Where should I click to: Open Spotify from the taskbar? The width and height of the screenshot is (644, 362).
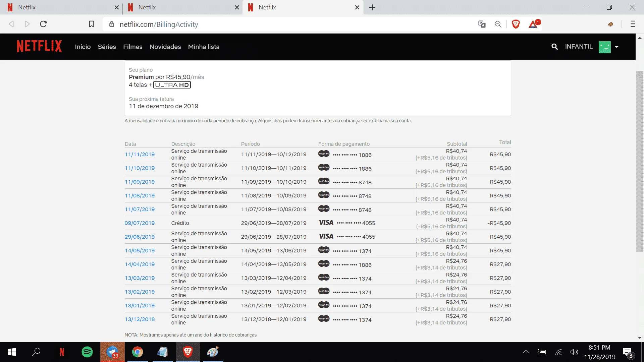coord(87,352)
